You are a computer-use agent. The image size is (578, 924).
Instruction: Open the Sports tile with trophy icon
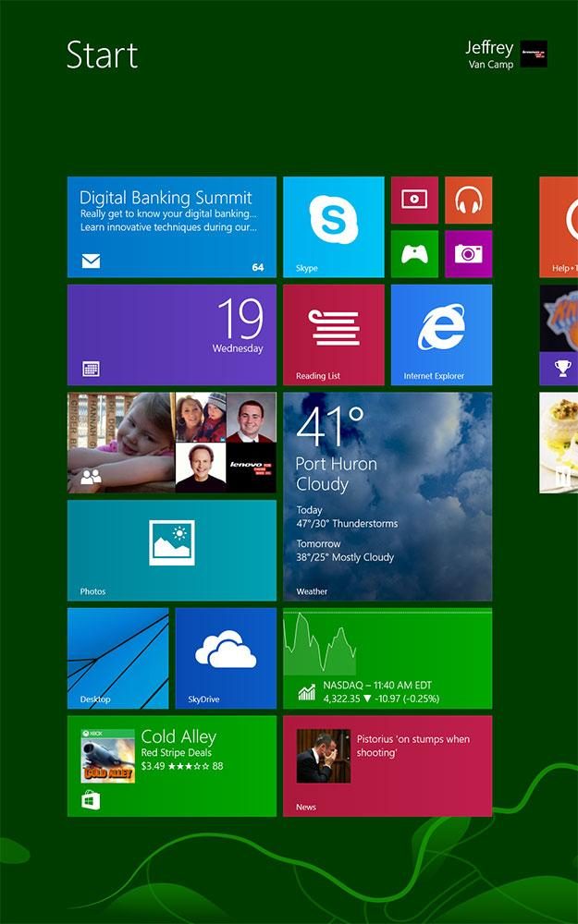559,334
